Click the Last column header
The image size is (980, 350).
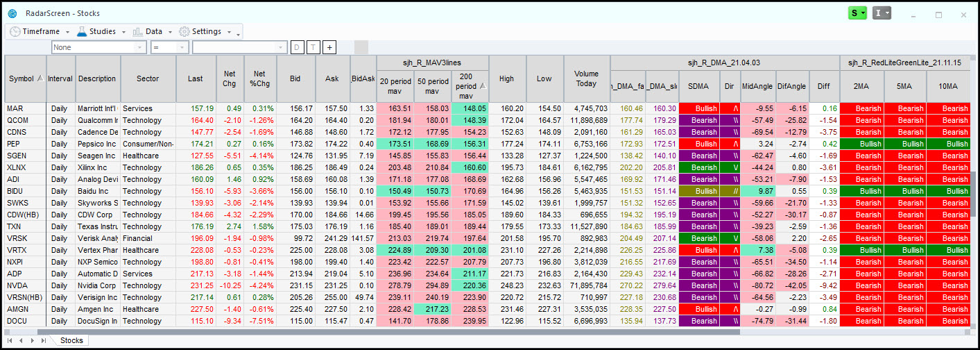click(196, 78)
